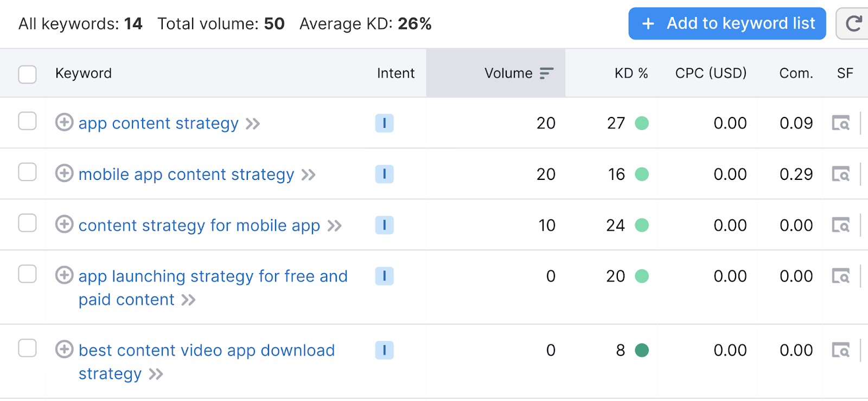868x401 pixels.
Task: Click the green KD dot for keyword with KD 16
Action: click(642, 174)
